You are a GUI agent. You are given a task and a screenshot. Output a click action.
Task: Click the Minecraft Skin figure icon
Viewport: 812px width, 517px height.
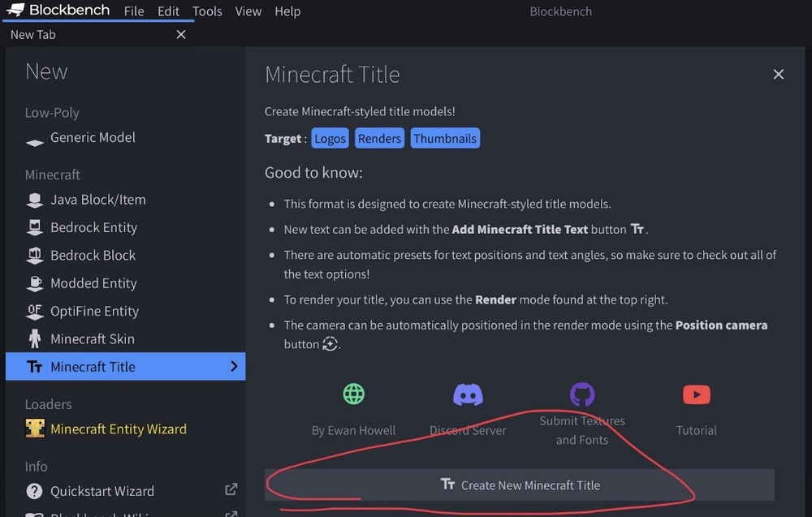coord(35,339)
